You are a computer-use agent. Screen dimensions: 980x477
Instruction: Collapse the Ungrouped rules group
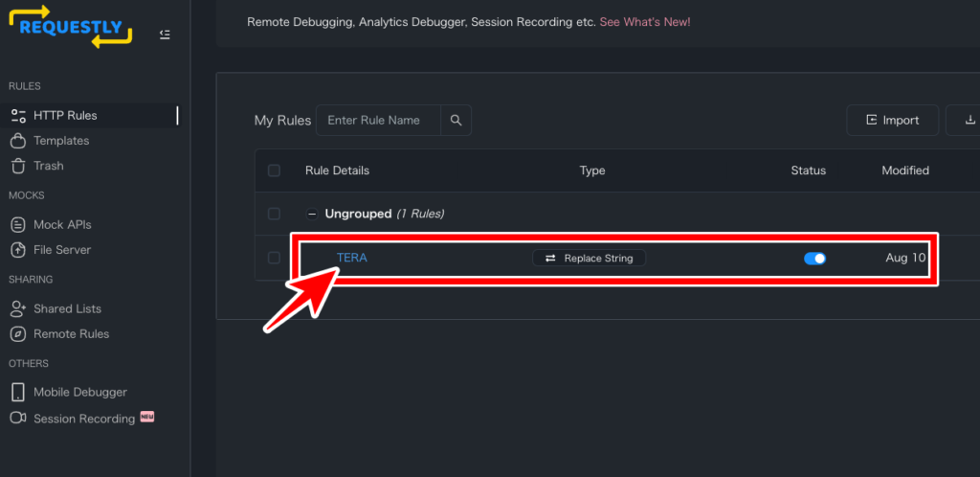point(311,214)
